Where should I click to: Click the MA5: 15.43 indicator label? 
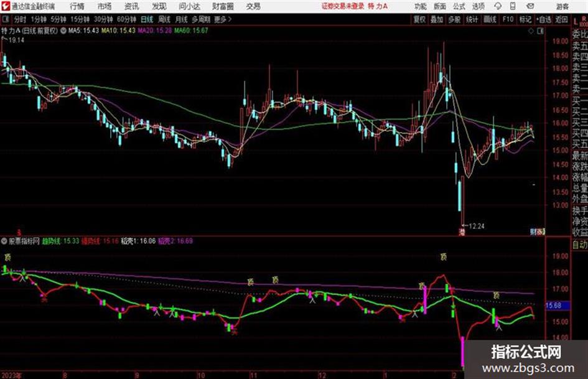83,30
